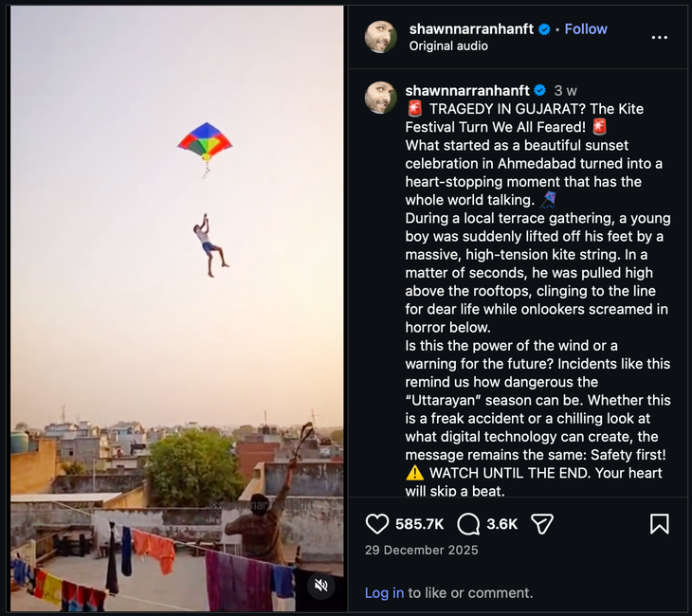692x616 pixels.
Task: Click shawnnarranhanft username in header
Action: 471,29
